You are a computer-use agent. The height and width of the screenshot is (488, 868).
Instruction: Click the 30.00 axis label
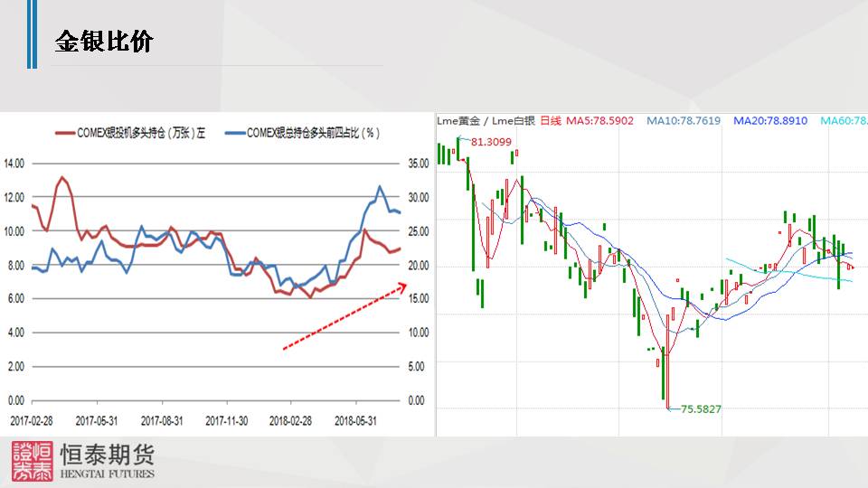point(419,198)
